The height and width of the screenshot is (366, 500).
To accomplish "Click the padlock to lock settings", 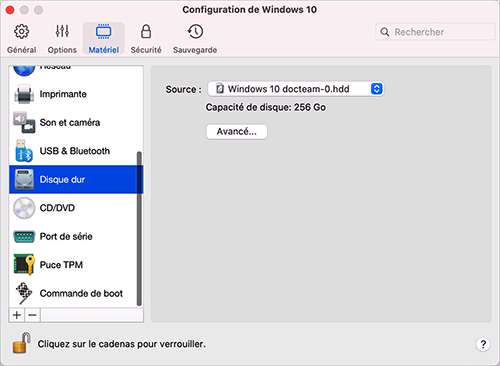I will pyautogui.click(x=21, y=343).
